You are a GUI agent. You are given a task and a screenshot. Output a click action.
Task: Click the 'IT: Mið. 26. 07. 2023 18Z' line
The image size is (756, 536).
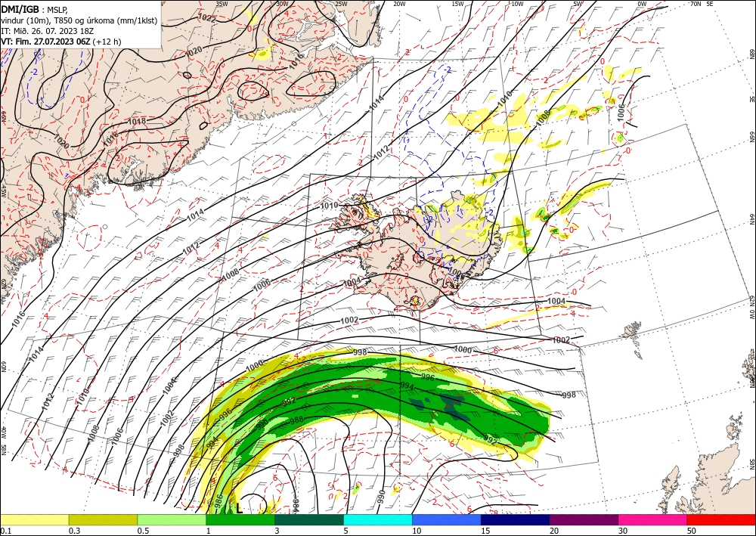pyautogui.click(x=47, y=31)
